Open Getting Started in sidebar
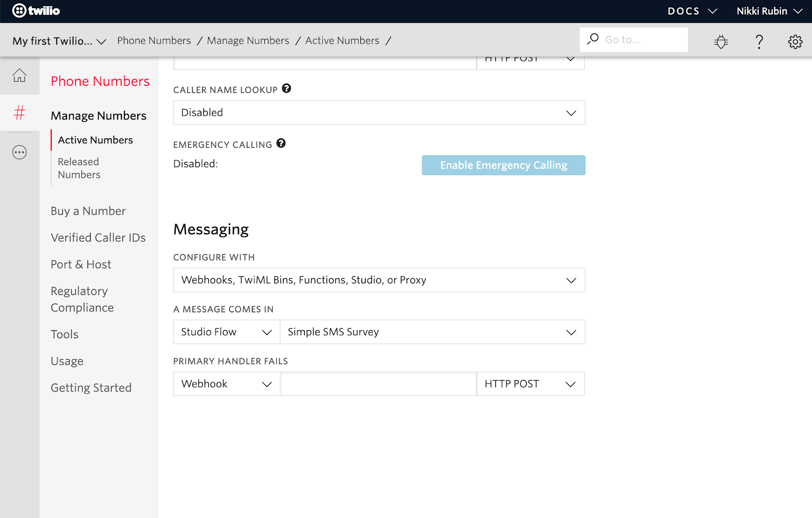This screenshot has width=812, height=518. [x=91, y=388]
